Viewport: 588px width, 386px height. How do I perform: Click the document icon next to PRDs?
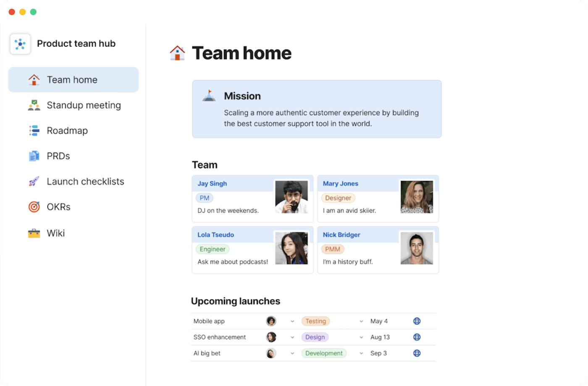pyautogui.click(x=34, y=156)
